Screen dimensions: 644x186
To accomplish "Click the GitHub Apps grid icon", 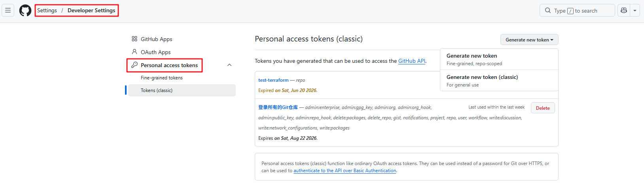I will [134, 39].
